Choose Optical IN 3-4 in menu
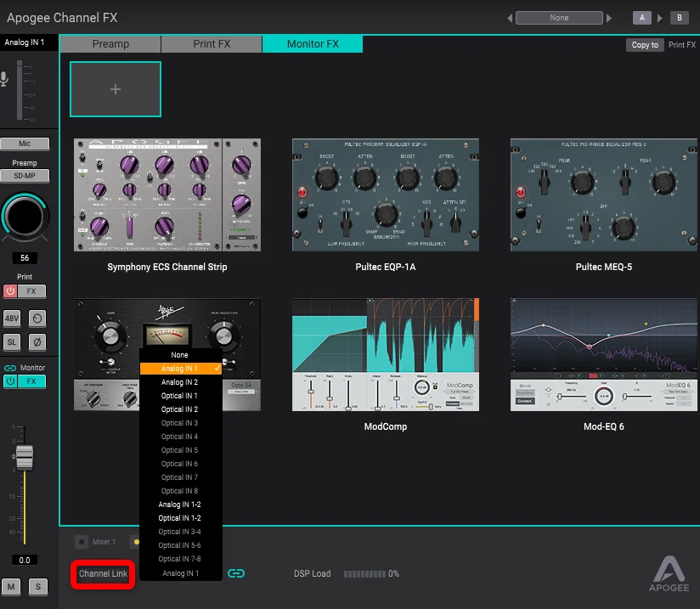The height and width of the screenshot is (609, 700). pos(181,532)
